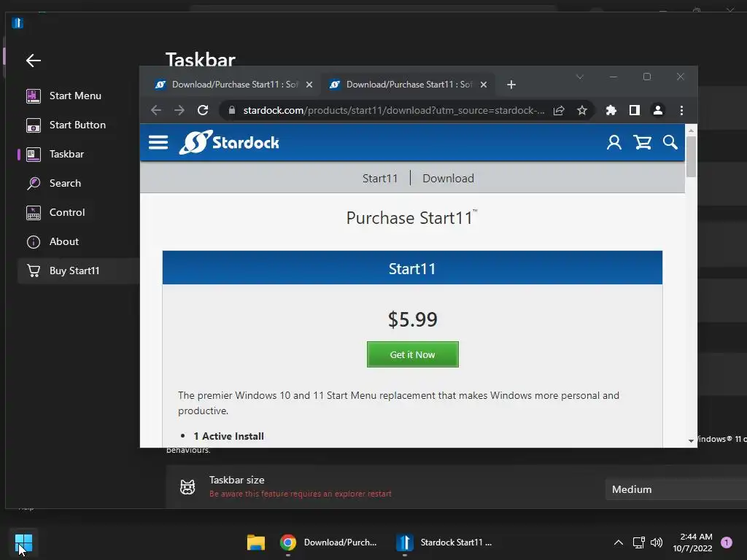Click the Windows Start button
The width and height of the screenshot is (747, 560).
tap(23, 542)
